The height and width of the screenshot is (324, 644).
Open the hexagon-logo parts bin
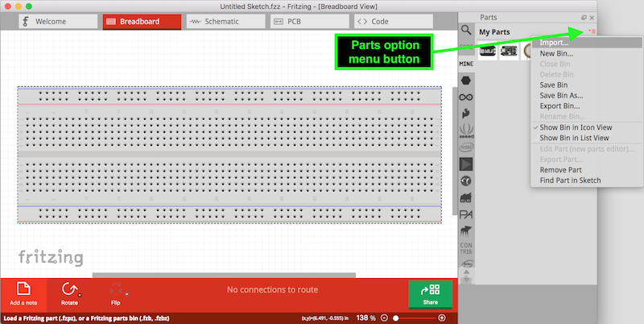(466, 81)
